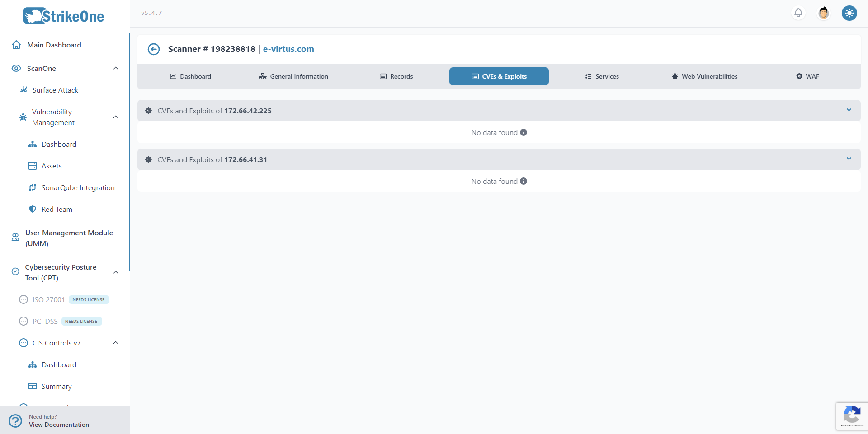The width and height of the screenshot is (868, 434).
Task: Collapse CVEs panel for 172.66.42.225
Action: pyautogui.click(x=849, y=110)
